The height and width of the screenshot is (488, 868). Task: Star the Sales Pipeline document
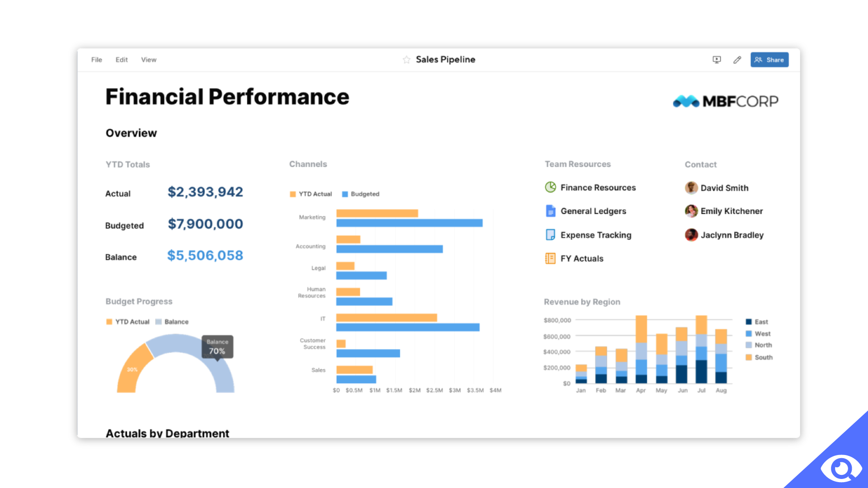[x=406, y=60]
